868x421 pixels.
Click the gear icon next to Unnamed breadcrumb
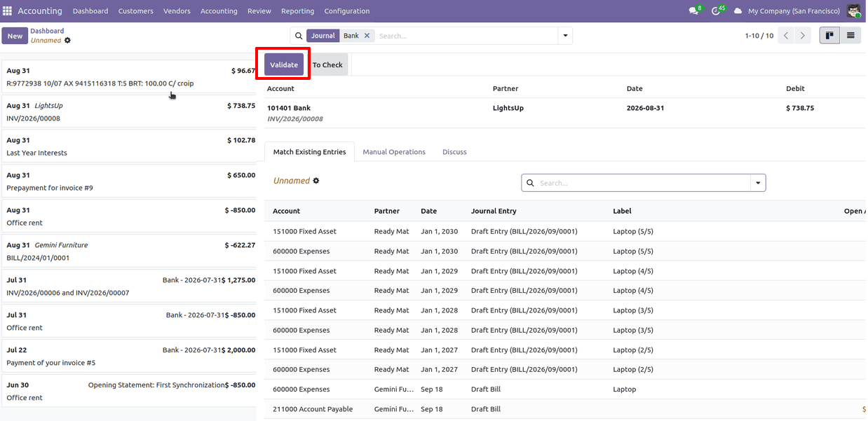click(x=67, y=41)
